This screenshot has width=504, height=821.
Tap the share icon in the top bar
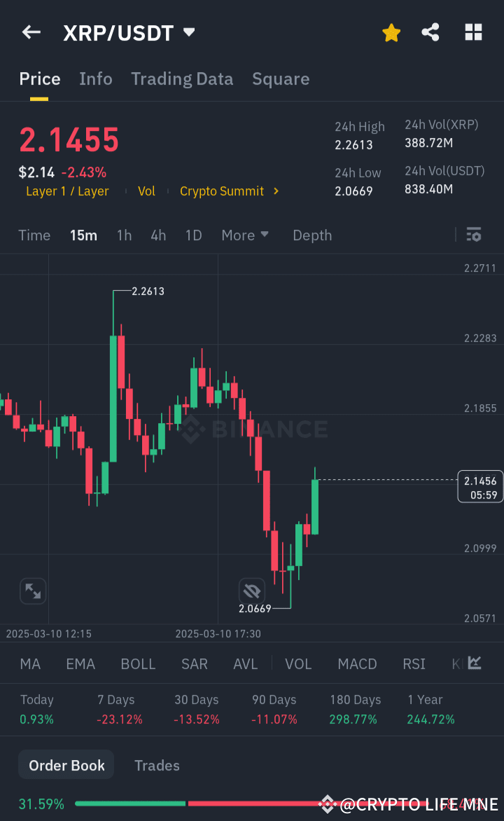tap(430, 32)
